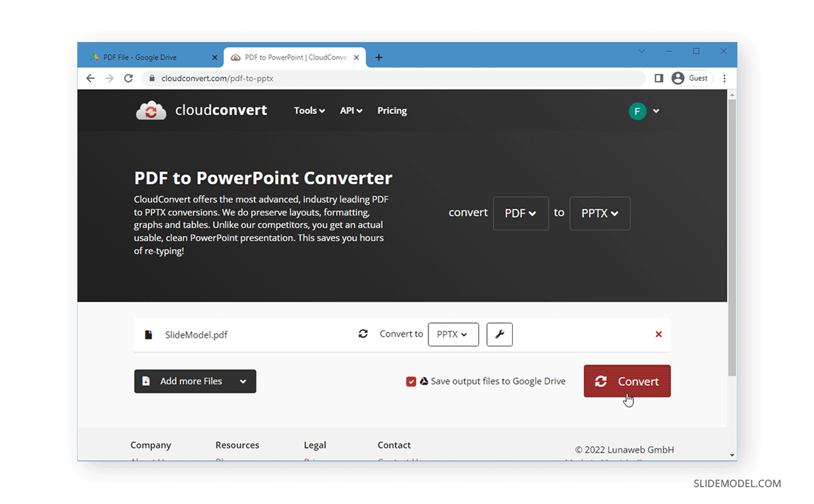Click the scrollbar up arrow
The width and height of the screenshot is (814, 504).
click(732, 94)
